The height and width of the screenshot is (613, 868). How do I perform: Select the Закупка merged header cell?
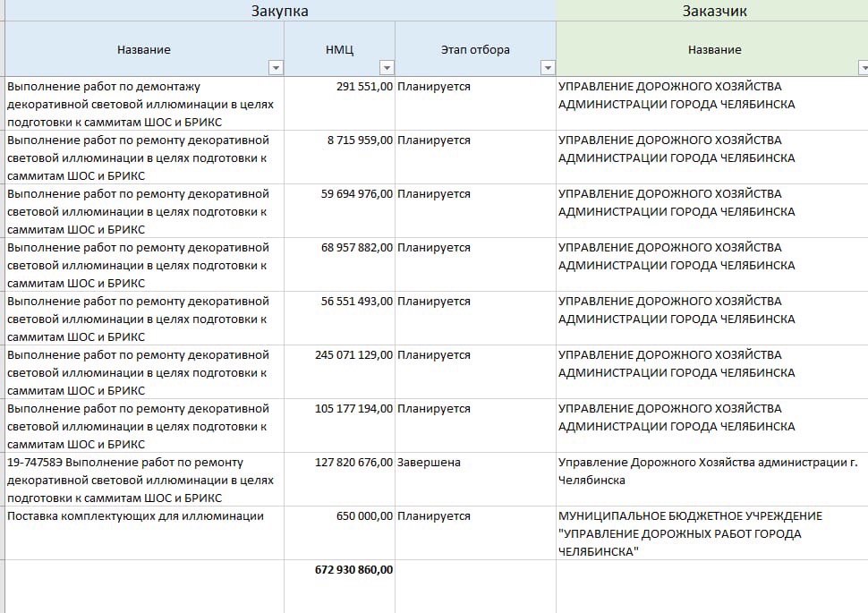280,11
